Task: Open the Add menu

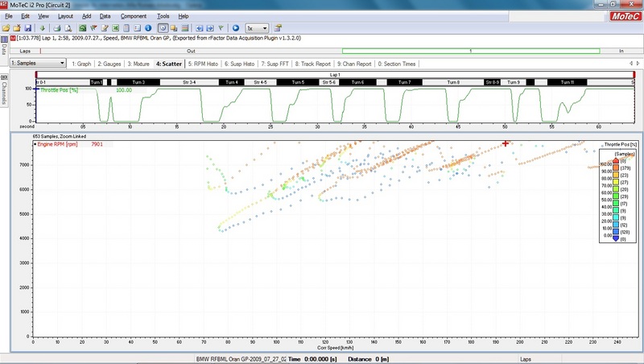Action: point(87,16)
